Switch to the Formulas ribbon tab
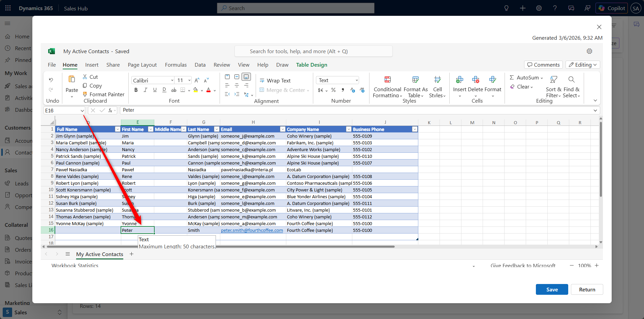 pyautogui.click(x=175, y=65)
